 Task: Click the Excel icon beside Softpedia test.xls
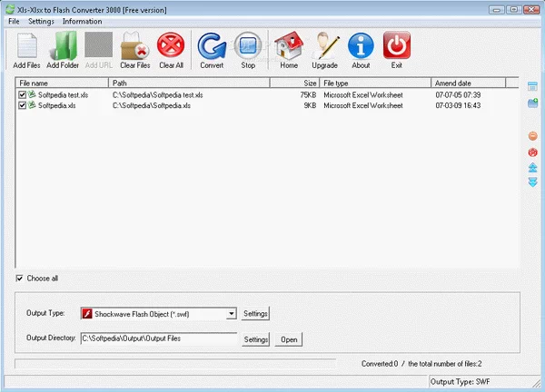(32, 94)
